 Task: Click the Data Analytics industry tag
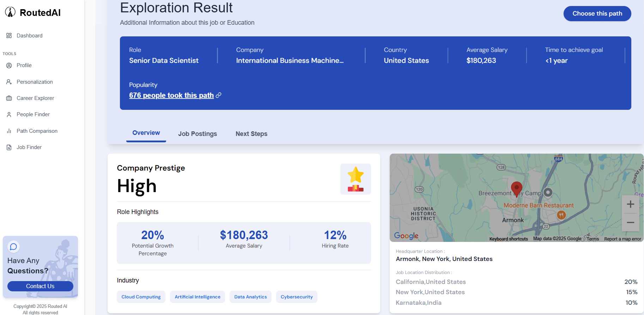[250, 297]
